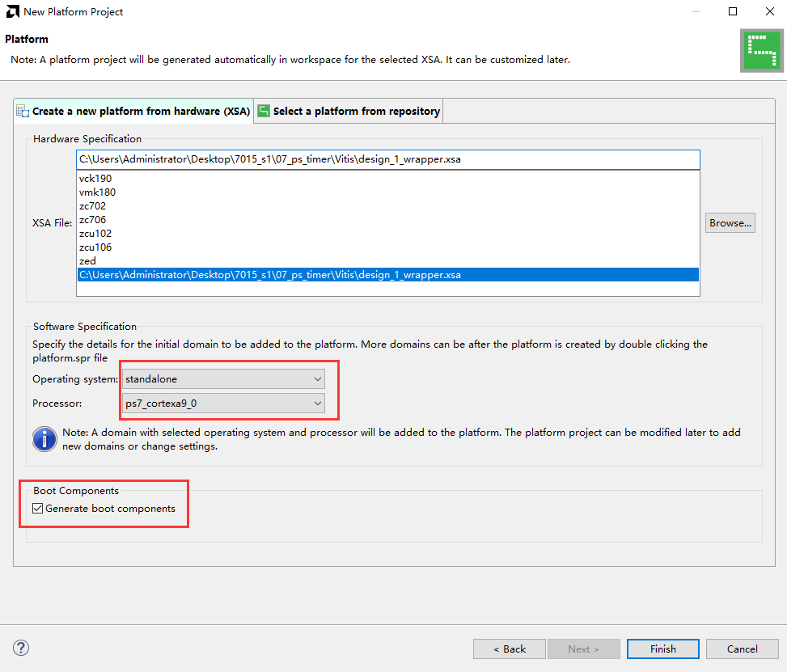Click the Finish button
The width and height of the screenshot is (787, 672).
coord(663,649)
